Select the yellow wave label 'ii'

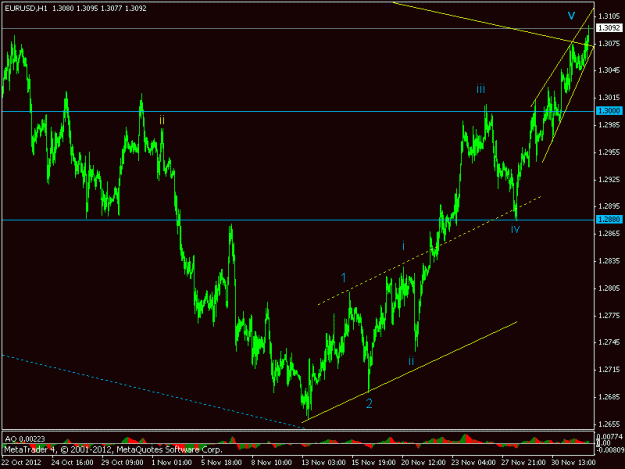(x=162, y=120)
